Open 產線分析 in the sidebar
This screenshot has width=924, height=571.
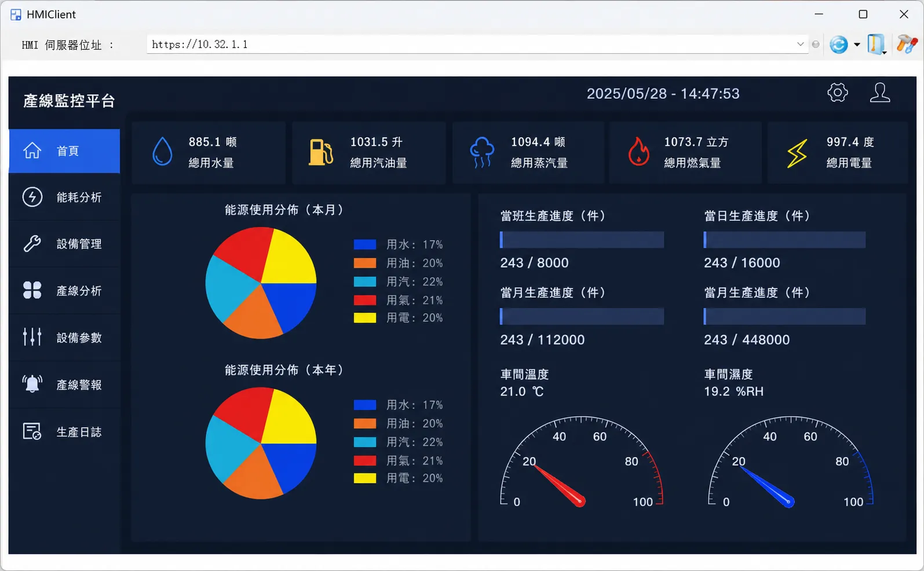coord(64,291)
